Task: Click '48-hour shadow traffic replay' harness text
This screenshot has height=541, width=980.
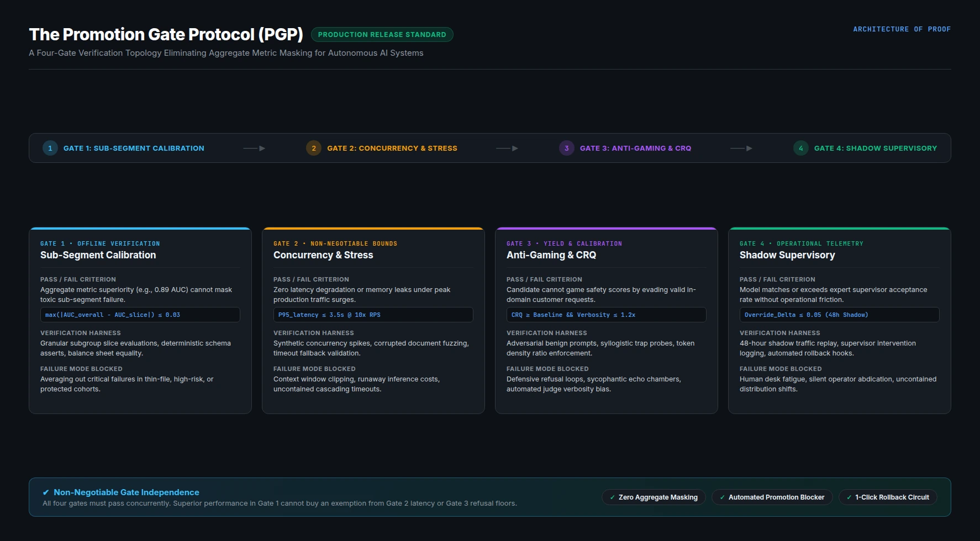Action: click(x=828, y=348)
